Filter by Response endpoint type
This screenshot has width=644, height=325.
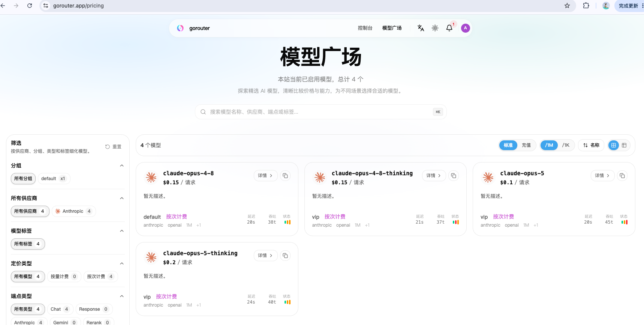tap(94, 309)
